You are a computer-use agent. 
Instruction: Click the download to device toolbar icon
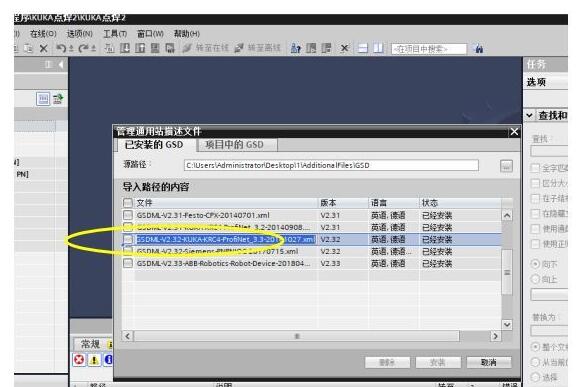click(125, 48)
